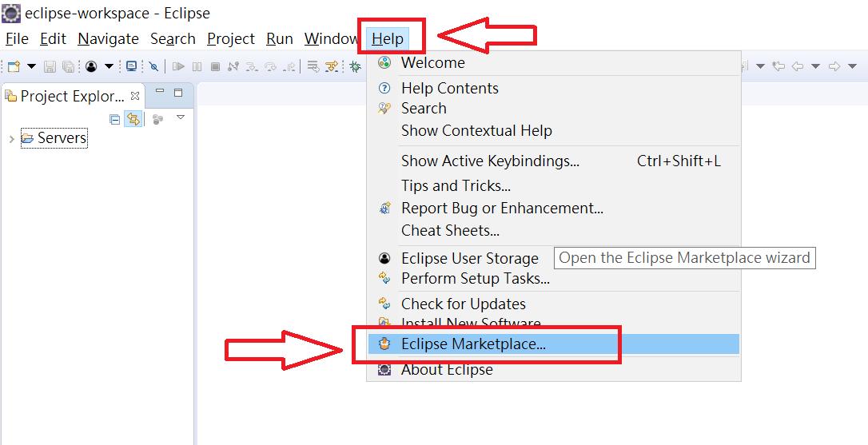Toggle Link with Editor in Project Explorer
The image size is (868, 445).
click(133, 118)
